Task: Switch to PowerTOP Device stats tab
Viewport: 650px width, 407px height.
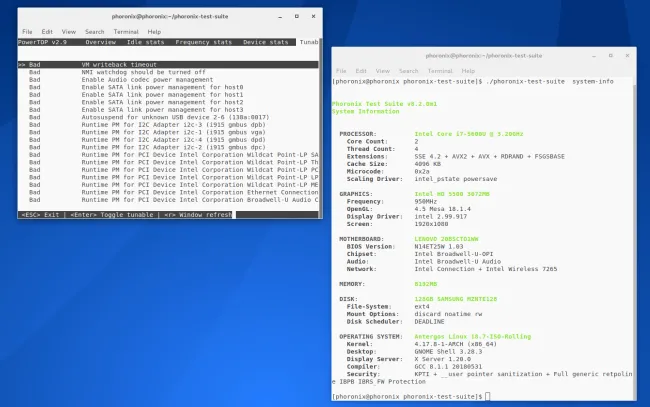Action: coord(266,42)
